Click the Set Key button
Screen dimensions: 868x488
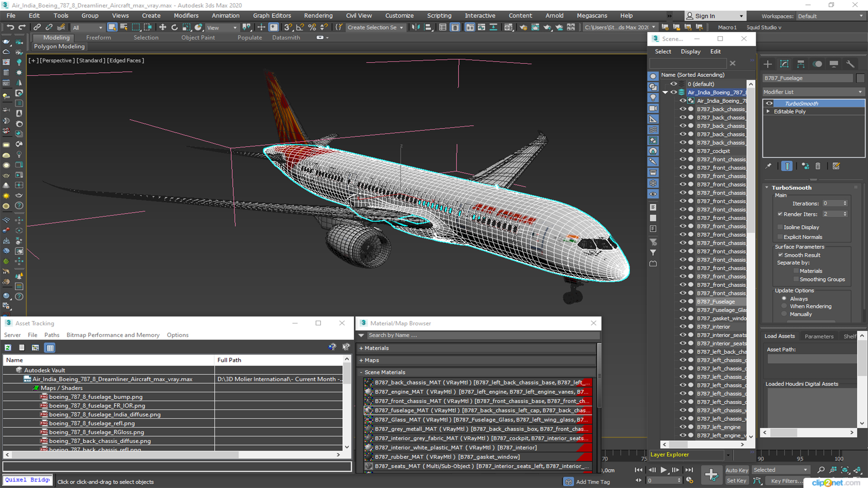[x=736, y=481]
